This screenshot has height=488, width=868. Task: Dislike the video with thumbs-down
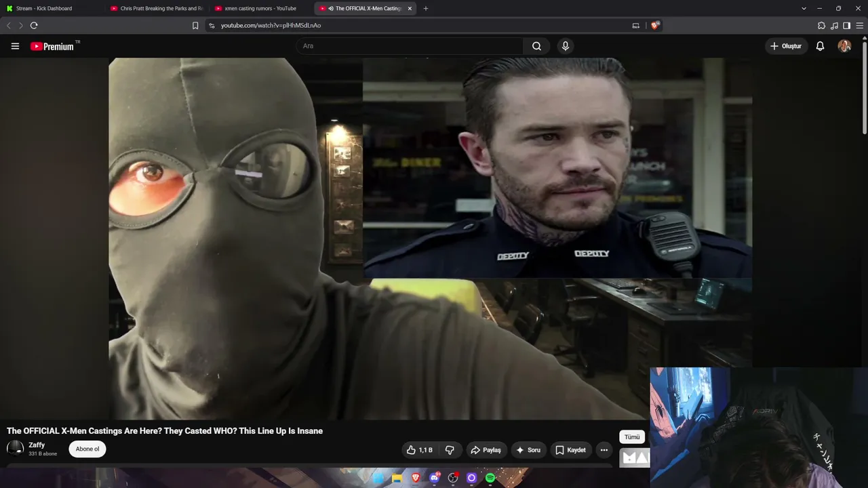click(450, 450)
